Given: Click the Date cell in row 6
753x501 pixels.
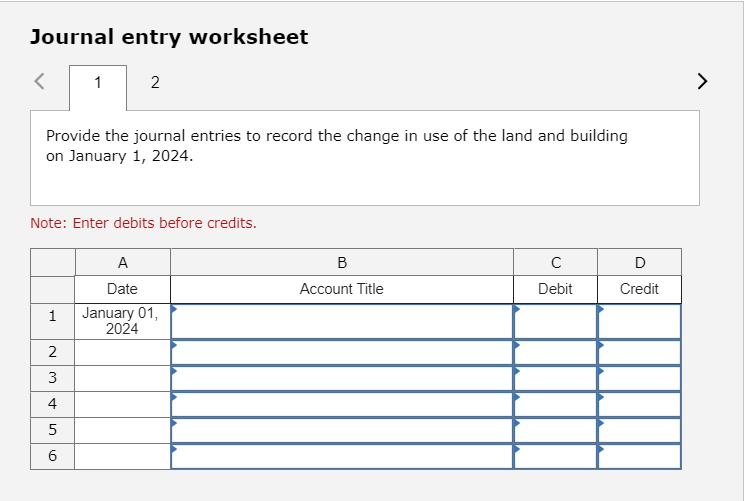Looking at the screenshot, I should [x=122, y=456].
